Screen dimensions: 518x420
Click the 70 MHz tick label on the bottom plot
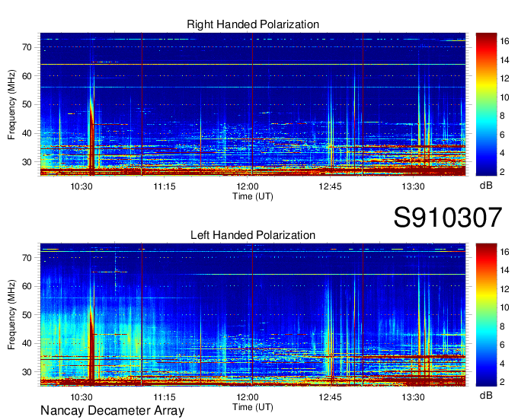[x=27, y=258]
